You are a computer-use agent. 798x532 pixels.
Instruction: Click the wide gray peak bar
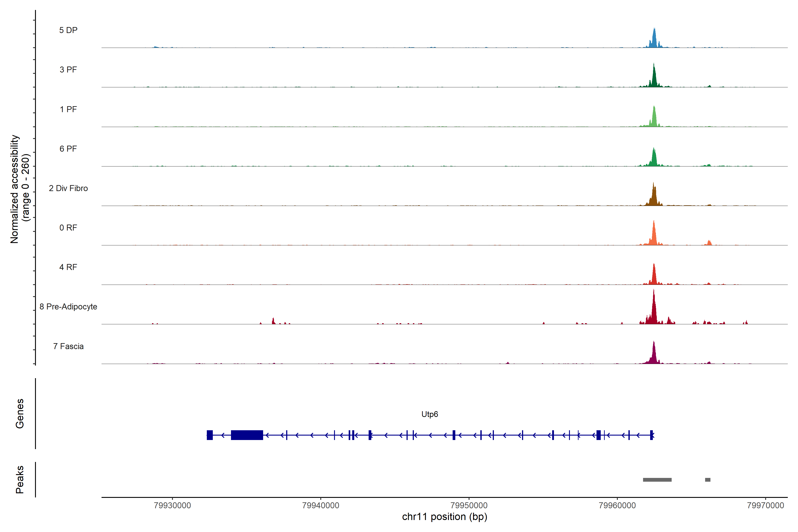pos(657,480)
